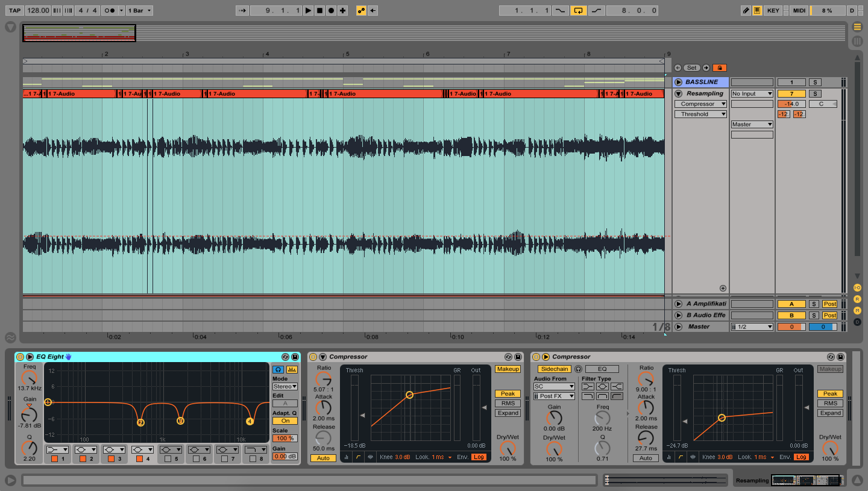Toggle the Automation Arm button
The image size is (868, 491).
pos(361,10)
